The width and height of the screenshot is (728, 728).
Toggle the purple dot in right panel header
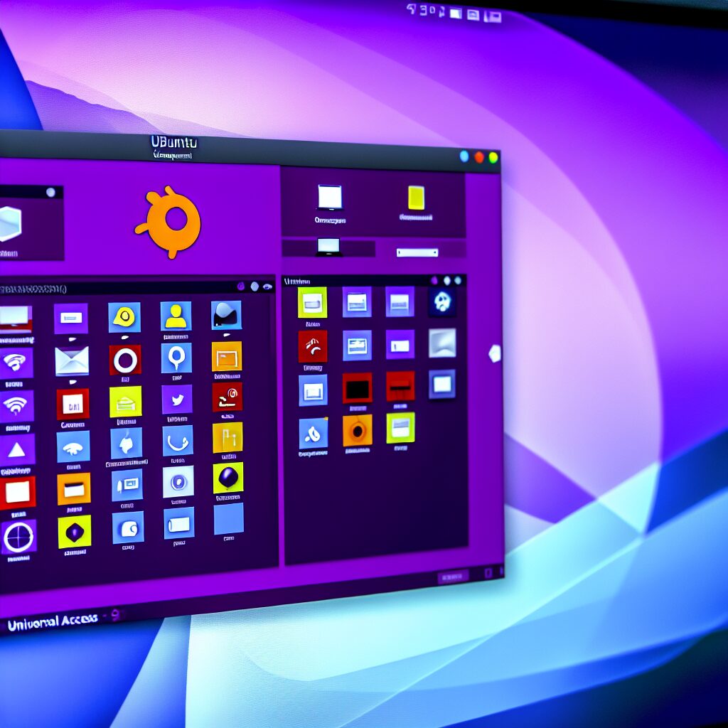coord(431,281)
